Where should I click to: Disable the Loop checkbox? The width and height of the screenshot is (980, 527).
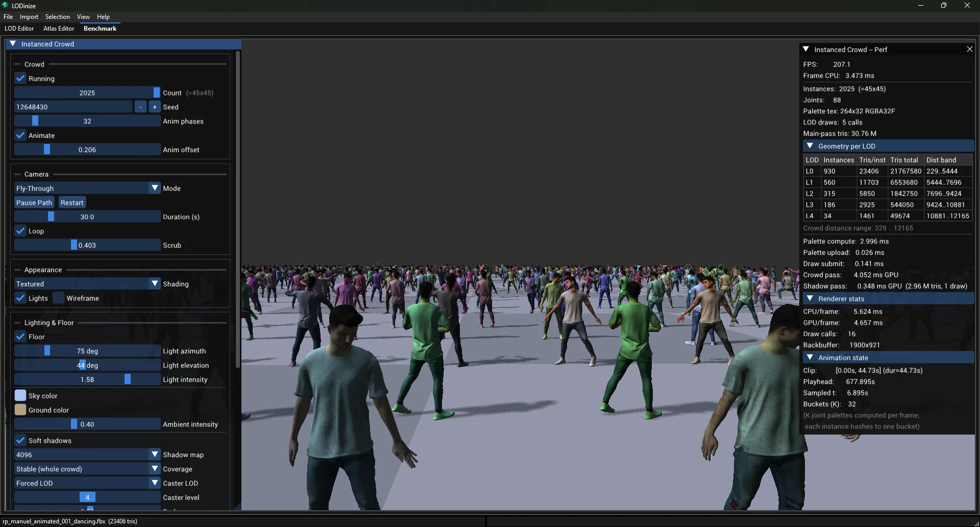pyautogui.click(x=20, y=231)
